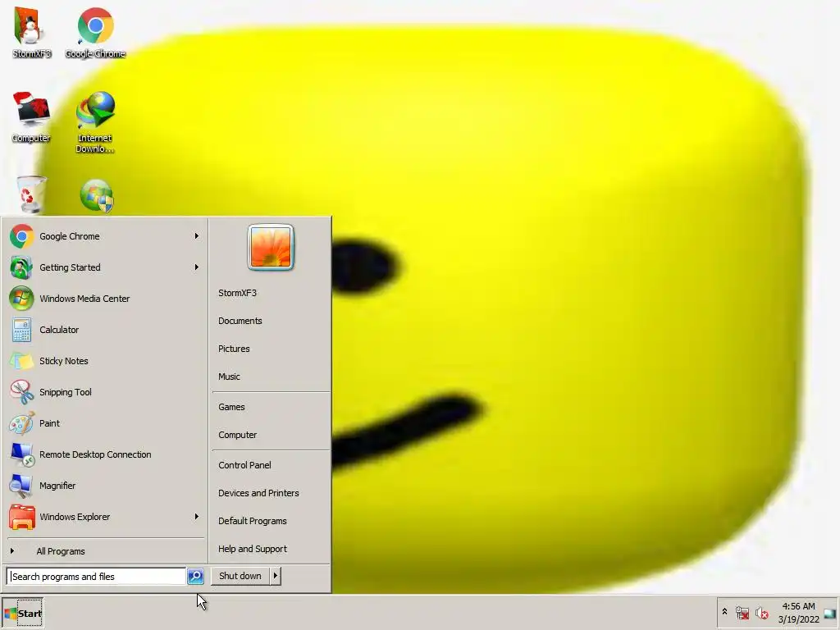This screenshot has height=630, width=840.
Task: Launch Paint by its label
Action: pos(49,423)
